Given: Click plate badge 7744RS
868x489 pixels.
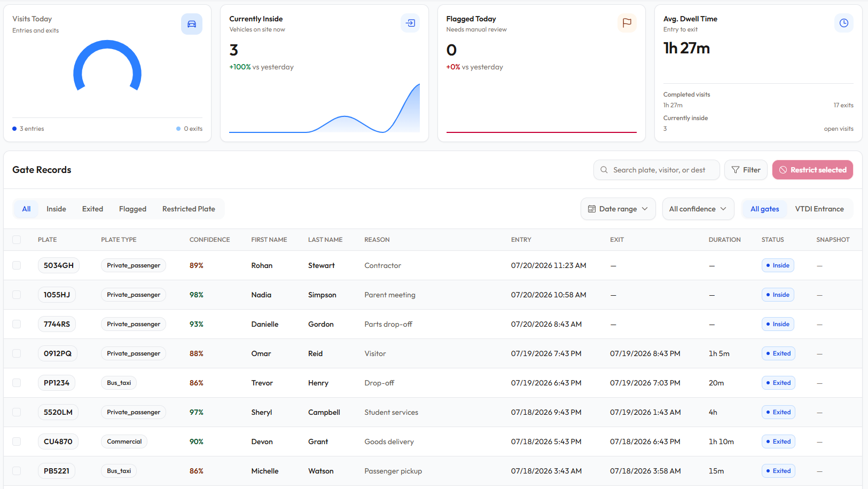Looking at the screenshot, I should (x=57, y=324).
